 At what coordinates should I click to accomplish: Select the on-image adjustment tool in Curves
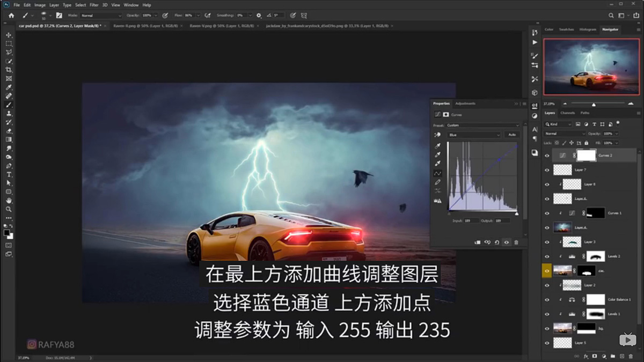tap(436, 135)
